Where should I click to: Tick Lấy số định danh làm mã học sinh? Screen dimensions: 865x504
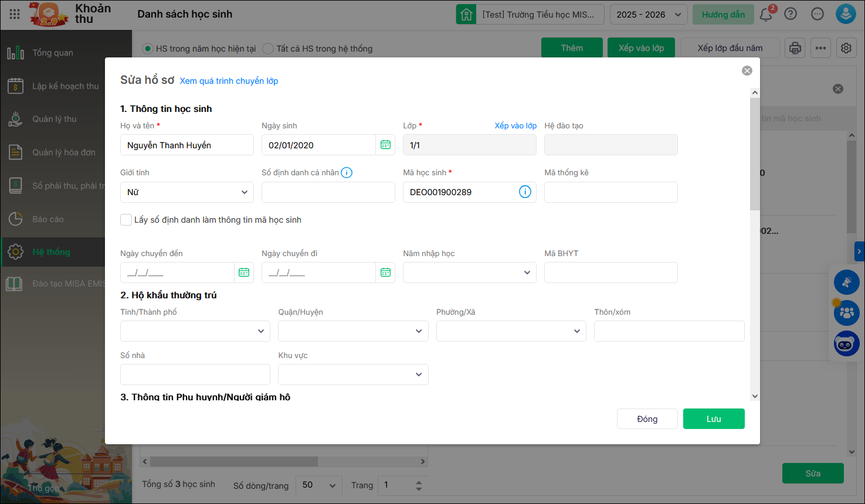126,220
